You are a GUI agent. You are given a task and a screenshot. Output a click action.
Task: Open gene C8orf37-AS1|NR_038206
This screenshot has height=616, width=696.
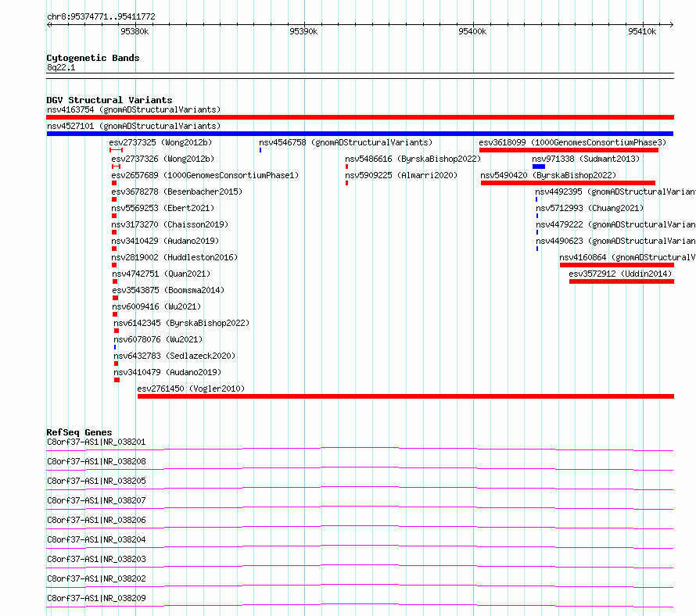tap(96, 520)
